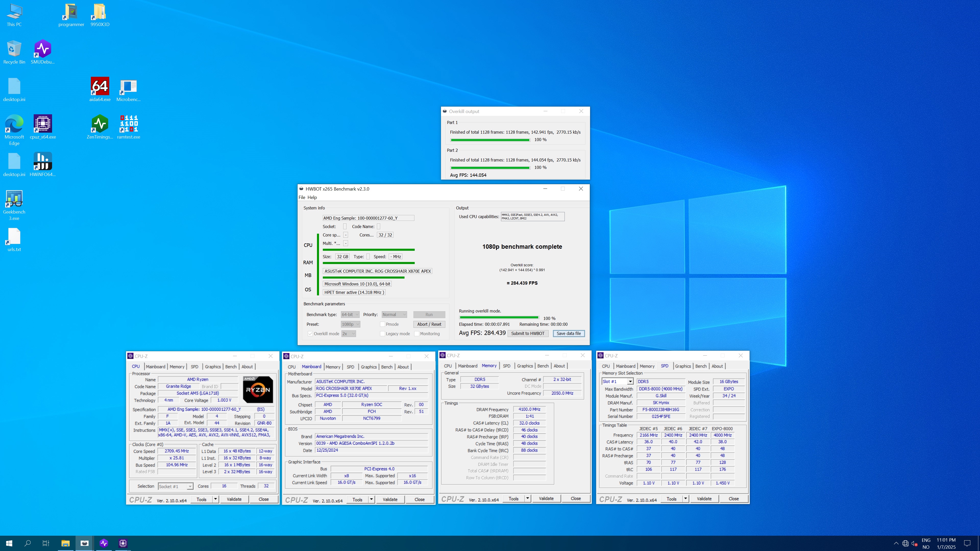Click Tools button in Memory CPU-Z window
The image size is (980, 551).
tap(513, 498)
